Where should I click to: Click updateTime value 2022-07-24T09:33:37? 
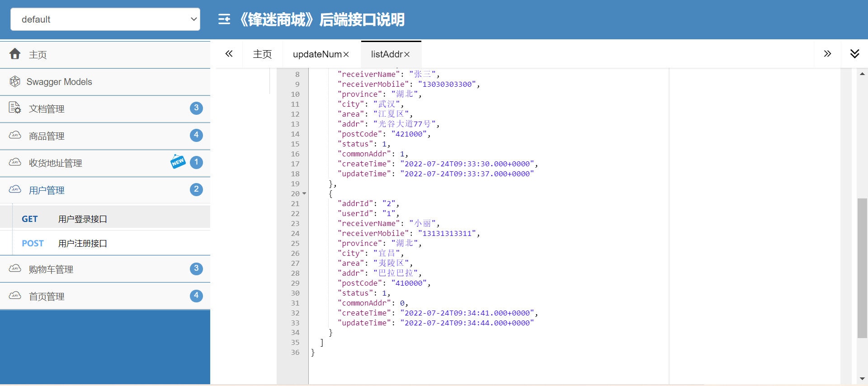[467, 174]
